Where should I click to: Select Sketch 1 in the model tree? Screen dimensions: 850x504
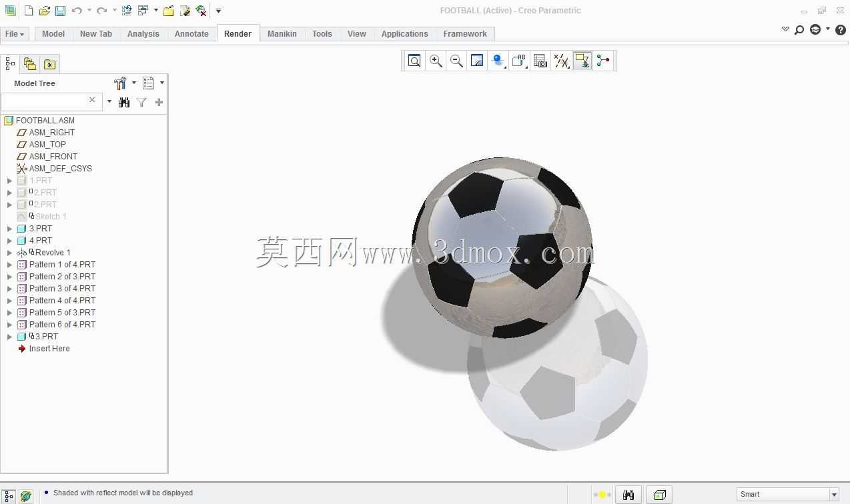[x=51, y=217]
